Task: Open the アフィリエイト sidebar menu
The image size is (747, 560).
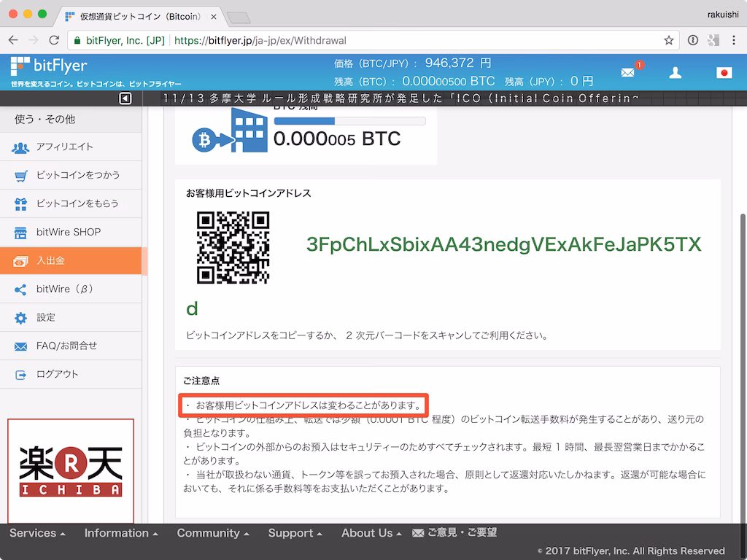Action: tap(71, 147)
